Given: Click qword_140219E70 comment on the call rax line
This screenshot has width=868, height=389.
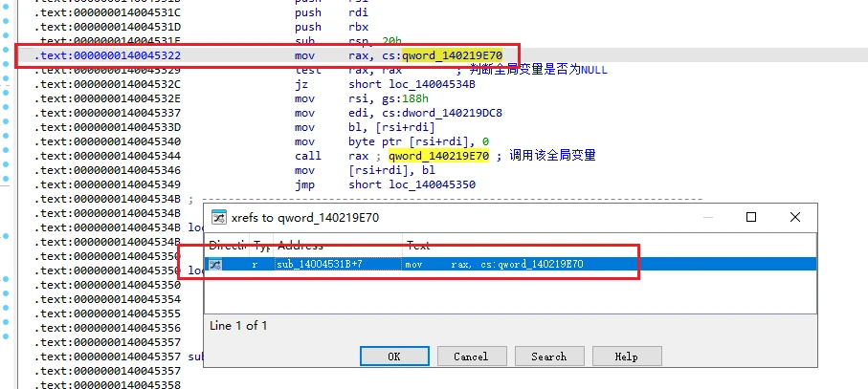Looking at the screenshot, I should pos(439,156).
